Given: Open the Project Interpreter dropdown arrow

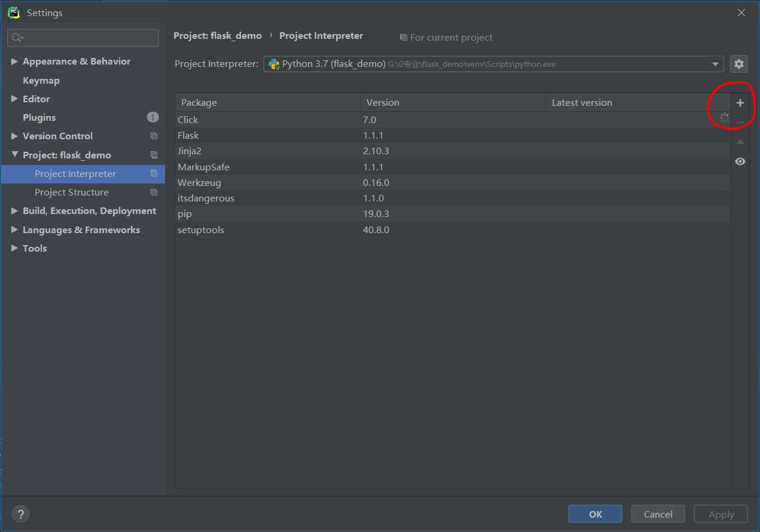Looking at the screenshot, I should [x=715, y=64].
